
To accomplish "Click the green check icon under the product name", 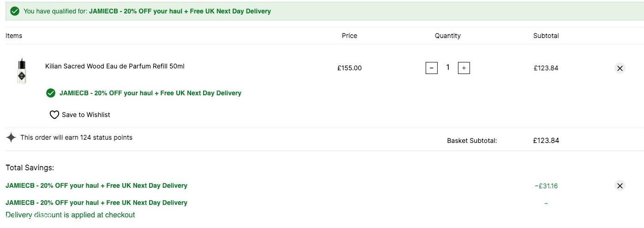I will tap(51, 93).
